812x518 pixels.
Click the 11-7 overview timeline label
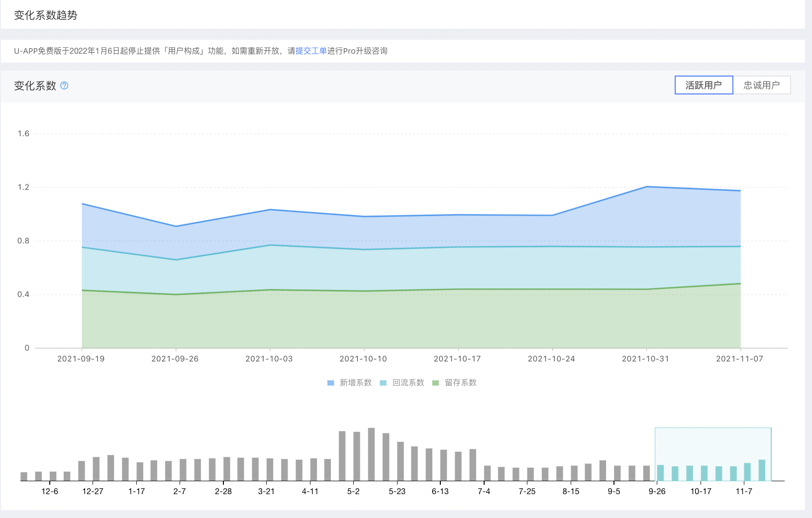point(744,492)
